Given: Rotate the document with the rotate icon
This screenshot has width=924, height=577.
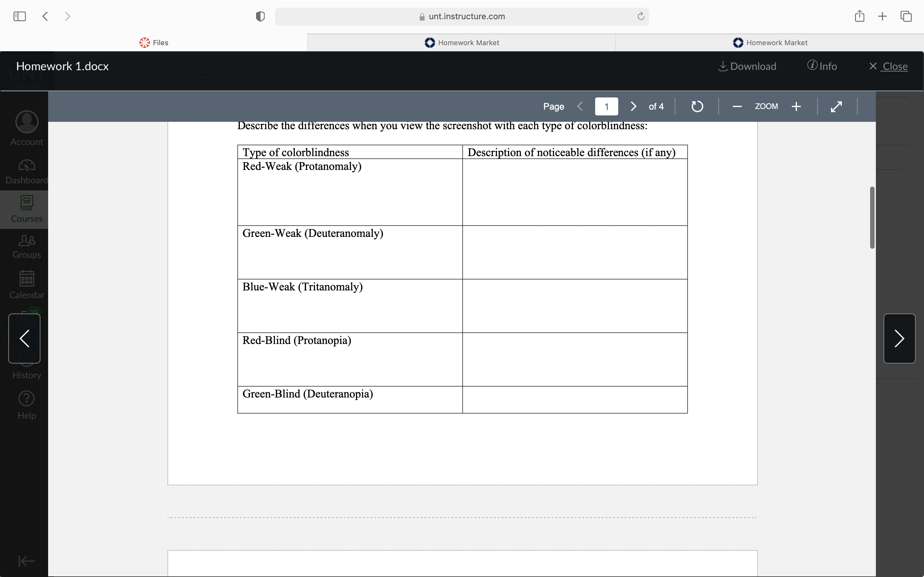Looking at the screenshot, I should tap(697, 106).
